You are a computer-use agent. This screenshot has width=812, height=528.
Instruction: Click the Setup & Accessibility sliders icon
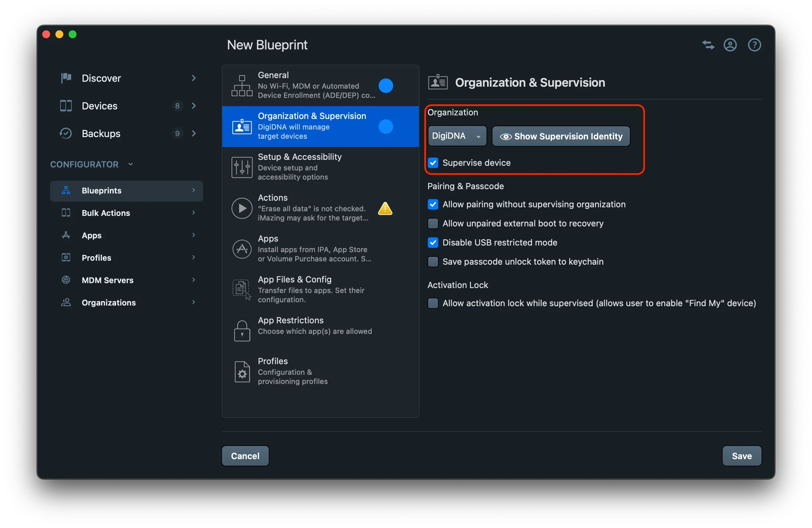tap(241, 167)
